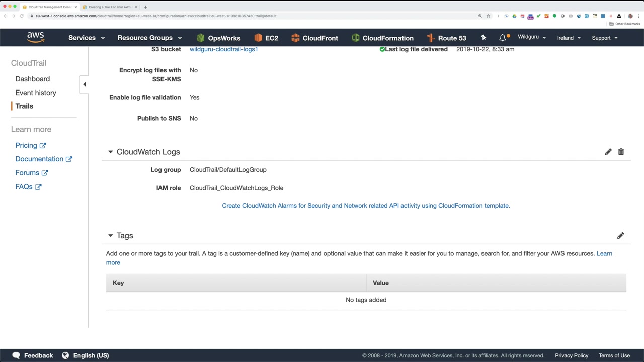The height and width of the screenshot is (362, 644).
Task: Click the AWS logo home icon
Action: tap(36, 38)
